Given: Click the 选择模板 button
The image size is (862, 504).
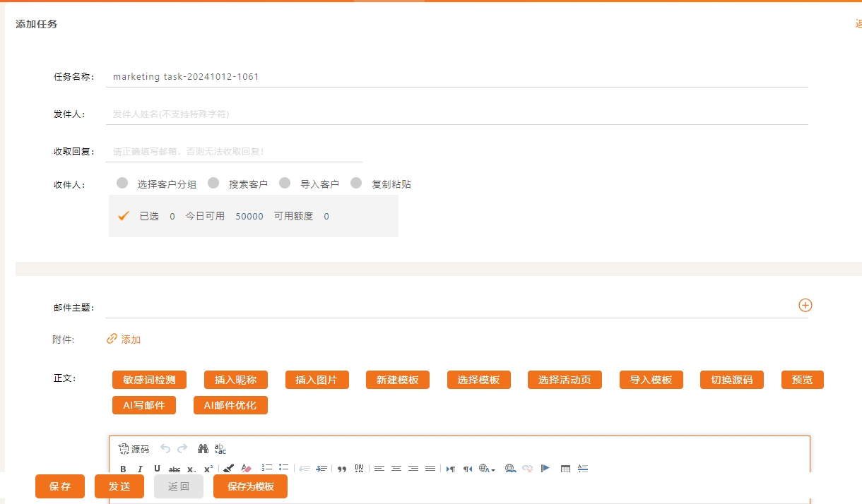Looking at the screenshot, I should click(478, 380).
